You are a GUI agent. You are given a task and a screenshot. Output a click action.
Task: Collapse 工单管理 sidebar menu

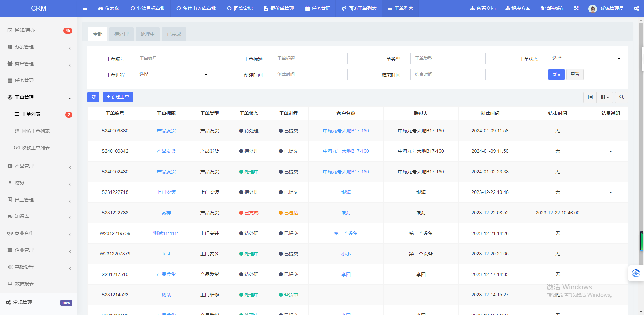[39, 97]
